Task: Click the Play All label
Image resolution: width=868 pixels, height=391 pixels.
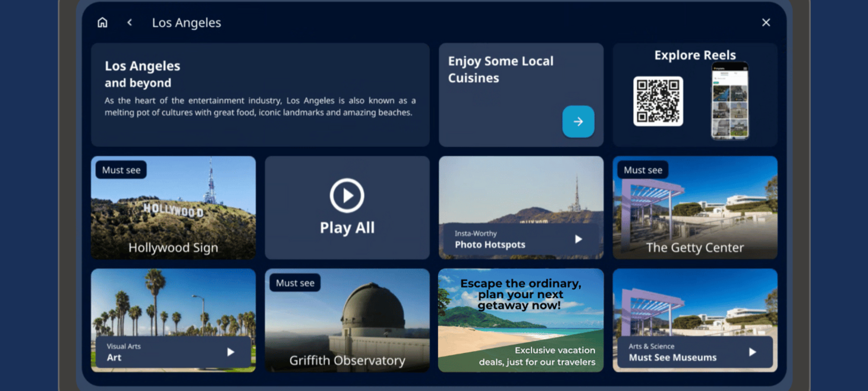Action: tap(347, 227)
